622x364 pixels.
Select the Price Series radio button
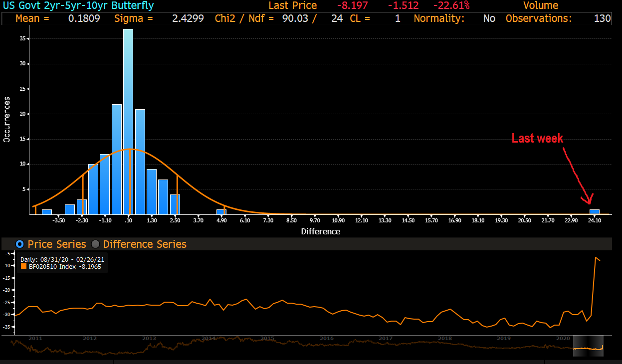pyautogui.click(x=20, y=244)
